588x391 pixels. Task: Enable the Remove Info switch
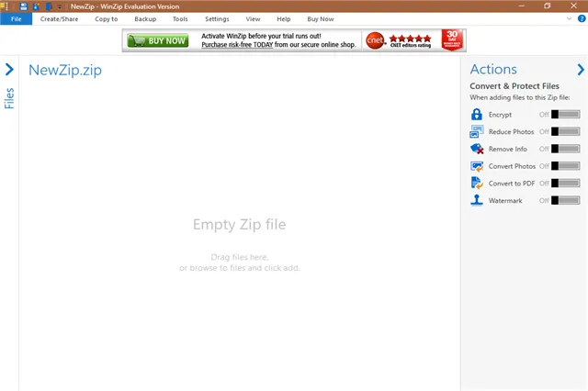(566, 149)
